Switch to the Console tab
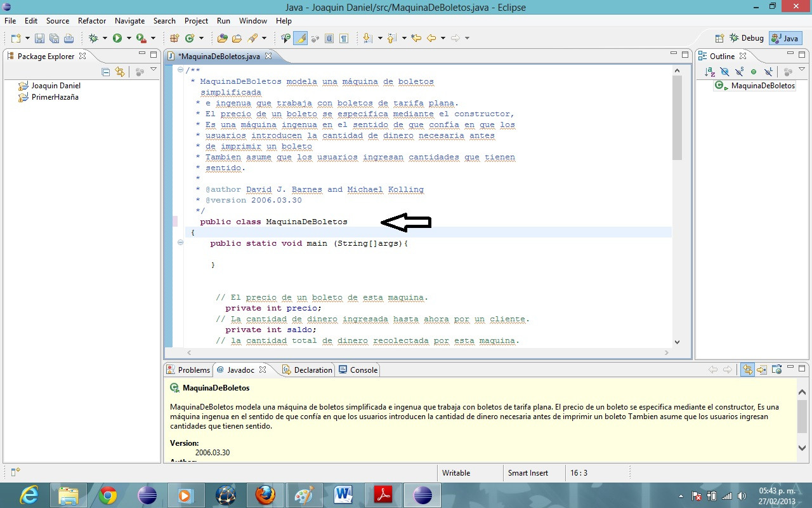 pyautogui.click(x=358, y=370)
